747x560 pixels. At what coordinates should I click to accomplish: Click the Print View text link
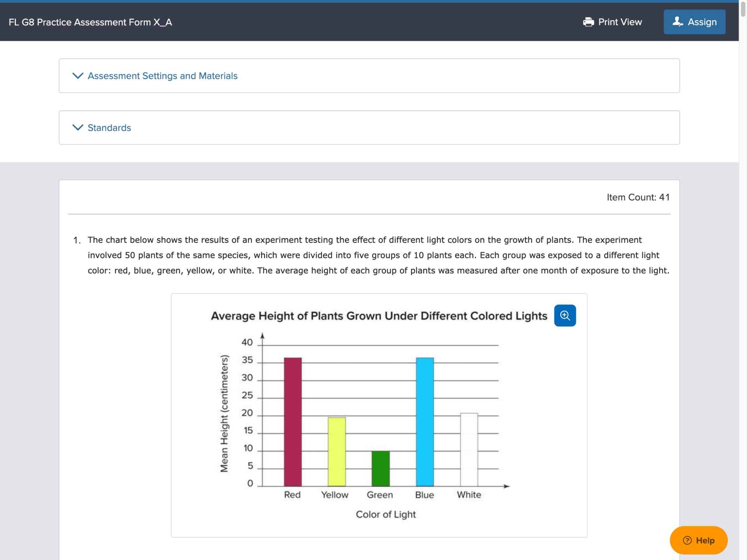click(x=620, y=22)
